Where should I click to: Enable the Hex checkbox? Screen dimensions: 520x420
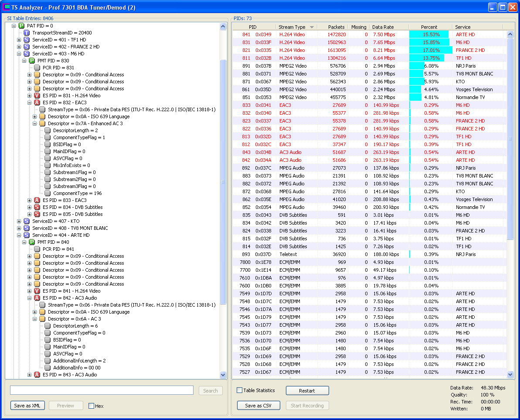[91, 406]
